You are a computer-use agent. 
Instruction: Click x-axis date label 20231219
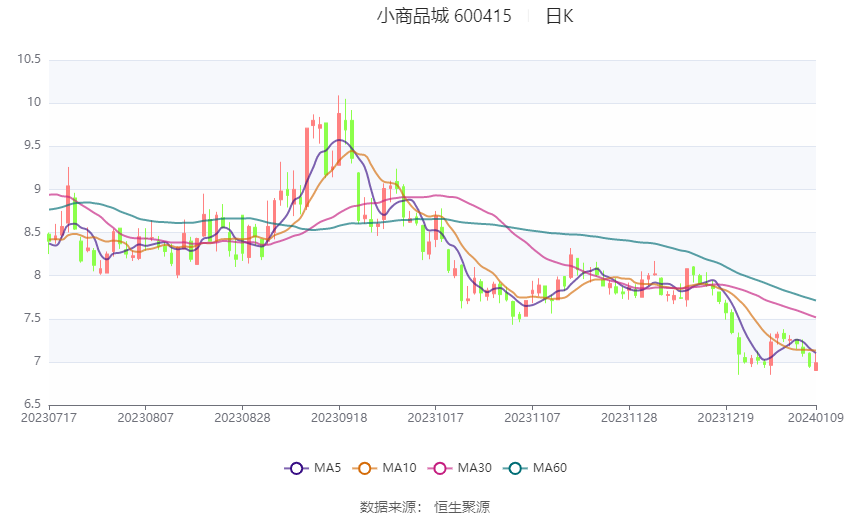coord(725,418)
